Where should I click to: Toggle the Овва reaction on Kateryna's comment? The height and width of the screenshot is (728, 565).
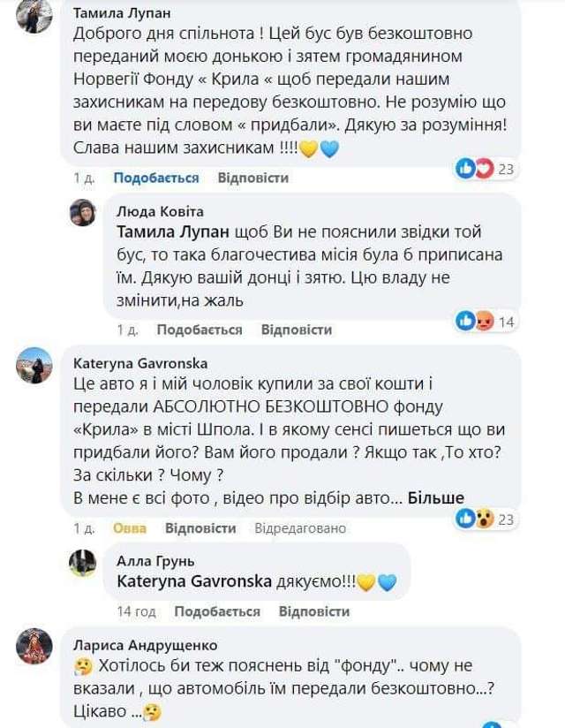click(x=130, y=528)
